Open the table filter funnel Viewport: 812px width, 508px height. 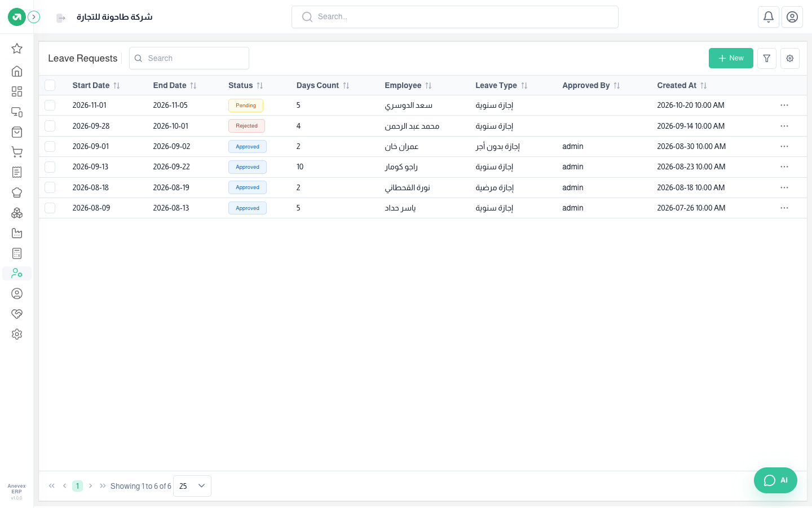(x=767, y=58)
